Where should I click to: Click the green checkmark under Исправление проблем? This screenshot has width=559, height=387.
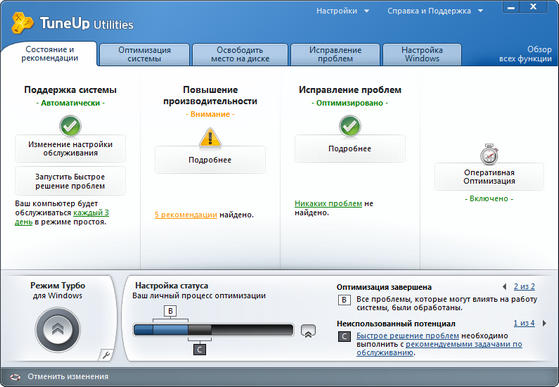point(350,126)
